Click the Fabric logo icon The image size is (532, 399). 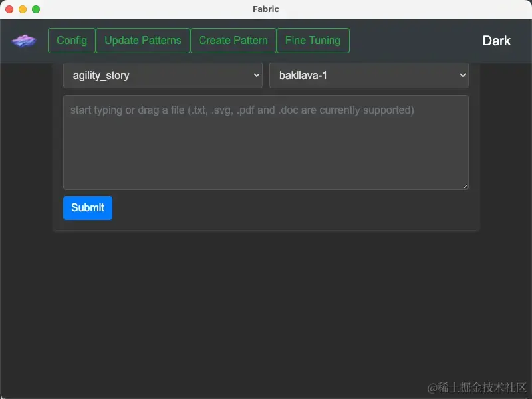tap(24, 41)
